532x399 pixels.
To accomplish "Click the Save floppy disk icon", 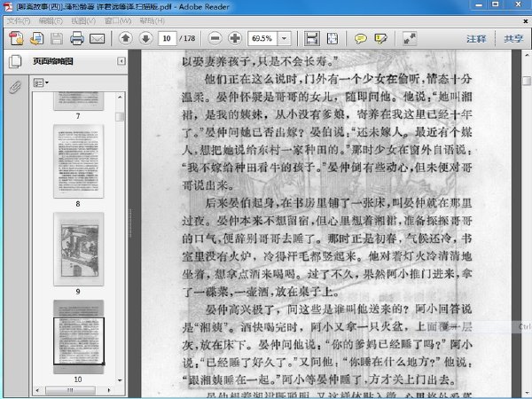I will [x=57, y=38].
